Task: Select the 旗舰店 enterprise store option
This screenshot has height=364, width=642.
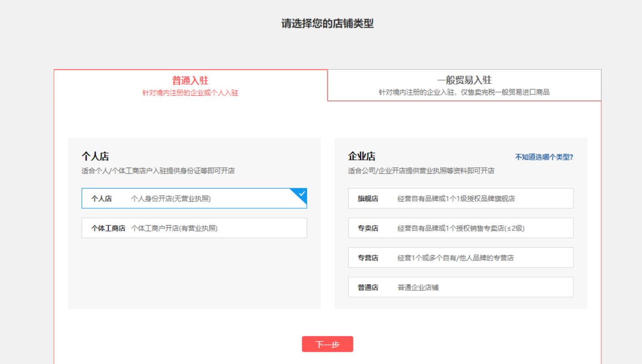Action: coord(460,198)
